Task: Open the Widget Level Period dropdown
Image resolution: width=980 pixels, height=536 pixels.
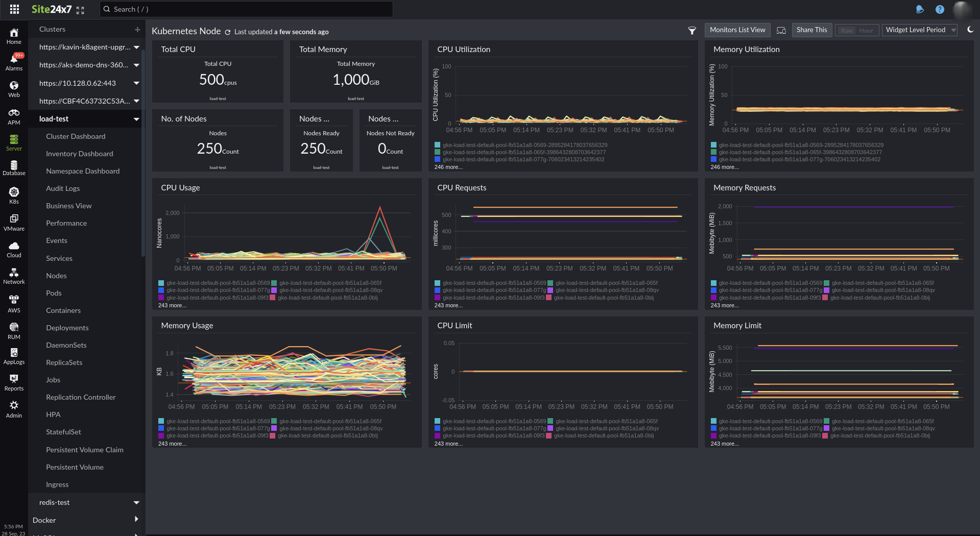Action: [x=919, y=30]
